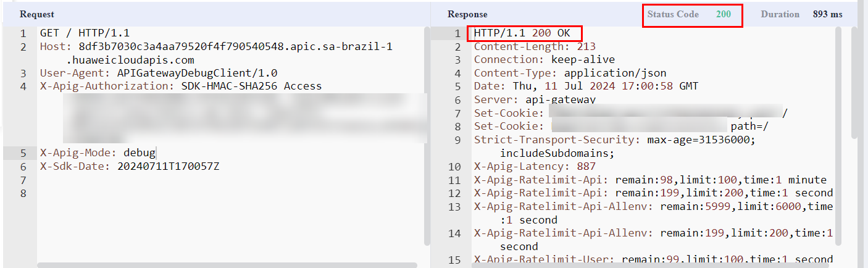Place cursor in GET / HTTP/1.1 line
This screenshot has width=868, height=268.
[85, 33]
